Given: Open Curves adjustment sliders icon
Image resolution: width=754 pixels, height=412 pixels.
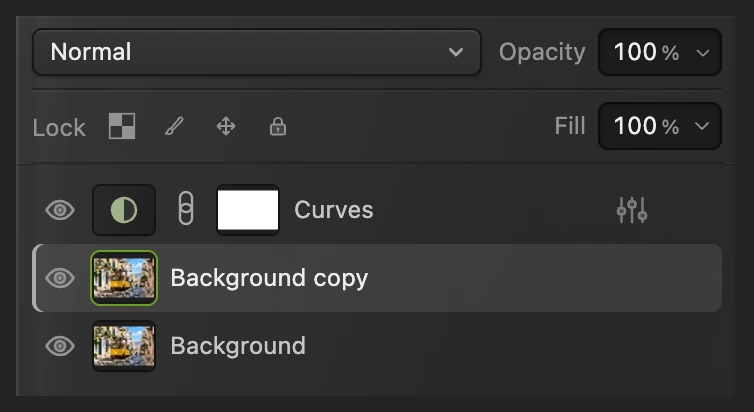Looking at the screenshot, I should pyautogui.click(x=632, y=210).
